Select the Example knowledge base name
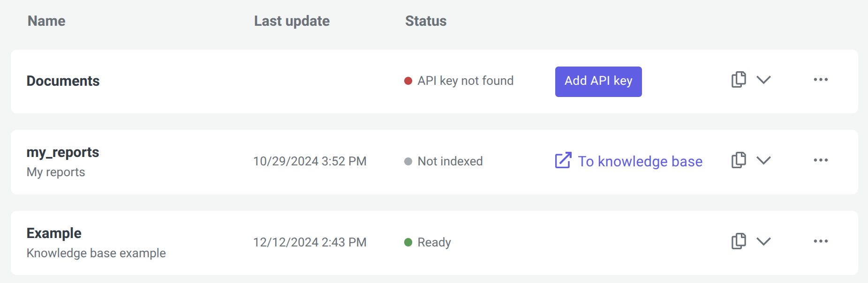This screenshot has height=283, width=868. tap(54, 233)
